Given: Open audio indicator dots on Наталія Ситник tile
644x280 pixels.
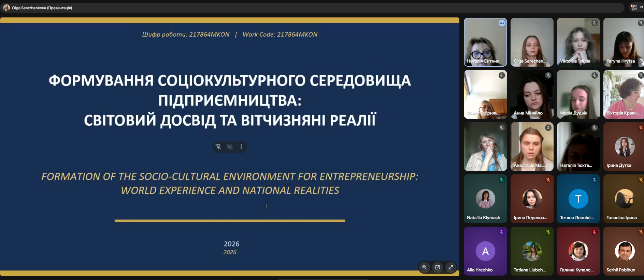Looking at the screenshot, I should (502, 23).
